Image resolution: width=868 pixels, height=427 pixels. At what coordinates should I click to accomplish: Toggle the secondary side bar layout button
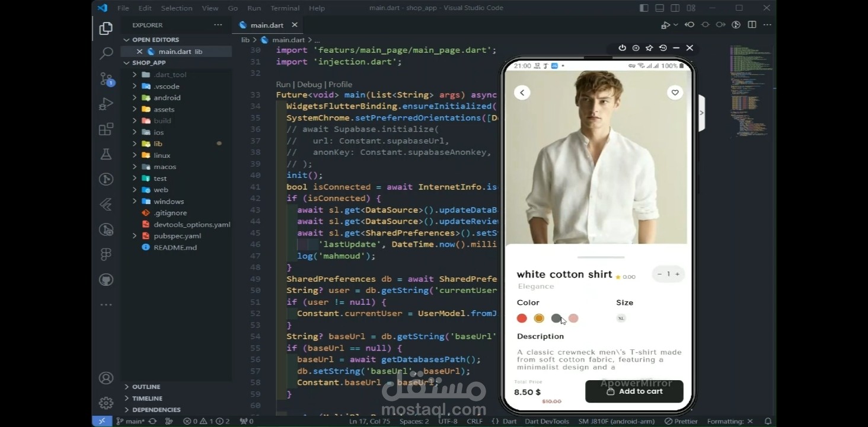click(x=675, y=8)
